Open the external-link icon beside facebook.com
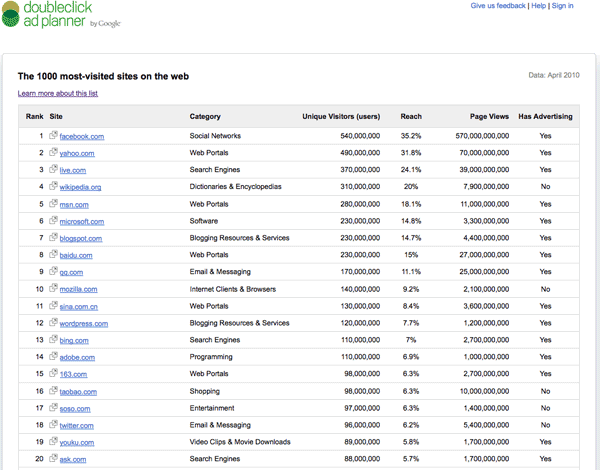Viewport: 600px width, 470px height. 53,135
